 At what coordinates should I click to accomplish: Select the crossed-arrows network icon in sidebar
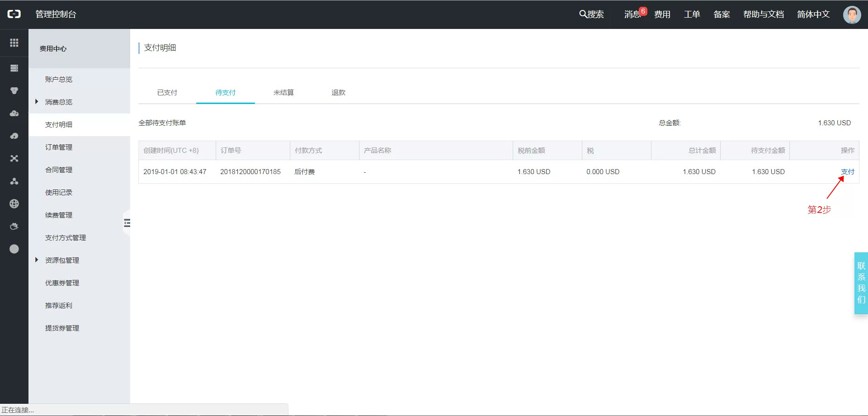(x=14, y=159)
